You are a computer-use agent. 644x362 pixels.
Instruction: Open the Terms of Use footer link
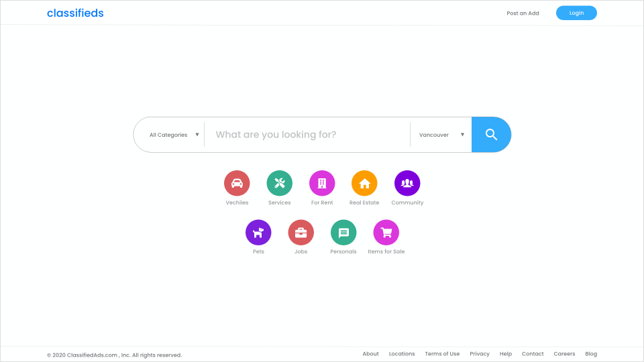442,354
